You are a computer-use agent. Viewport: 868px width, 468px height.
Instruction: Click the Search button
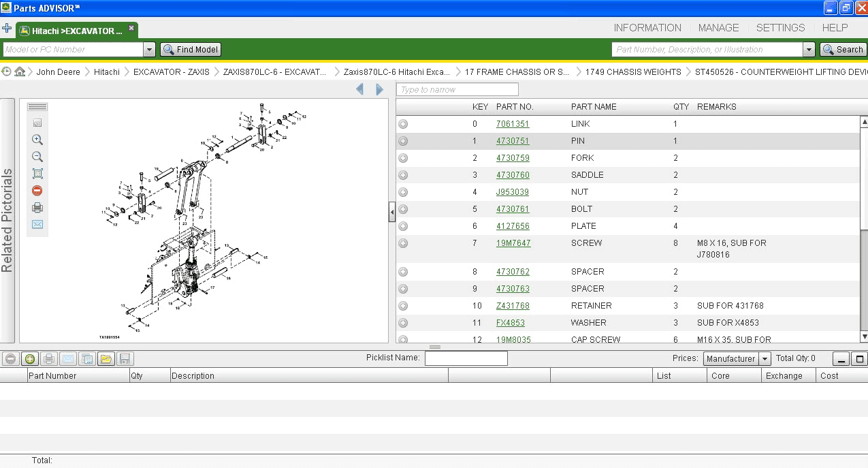coord(843,50)
